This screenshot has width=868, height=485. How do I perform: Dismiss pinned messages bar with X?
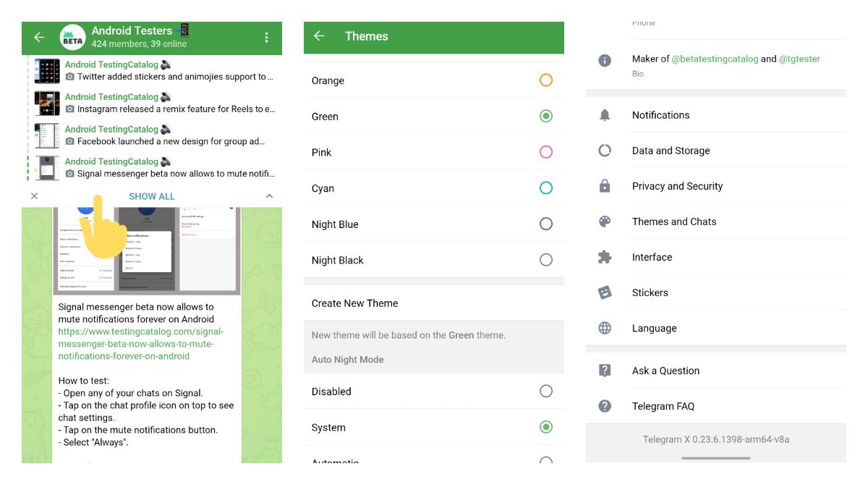coord(34,196)
